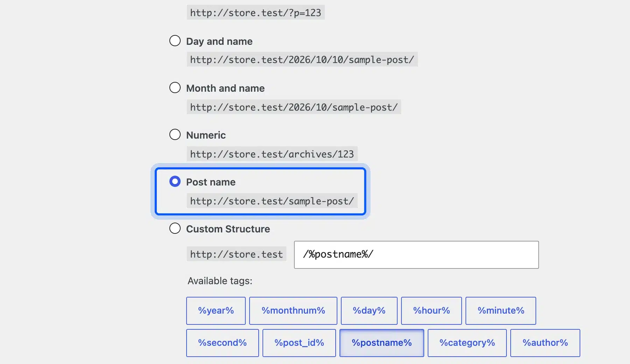Add the %author% tag
Screen dimensions: 630x364
click(545, 343)
